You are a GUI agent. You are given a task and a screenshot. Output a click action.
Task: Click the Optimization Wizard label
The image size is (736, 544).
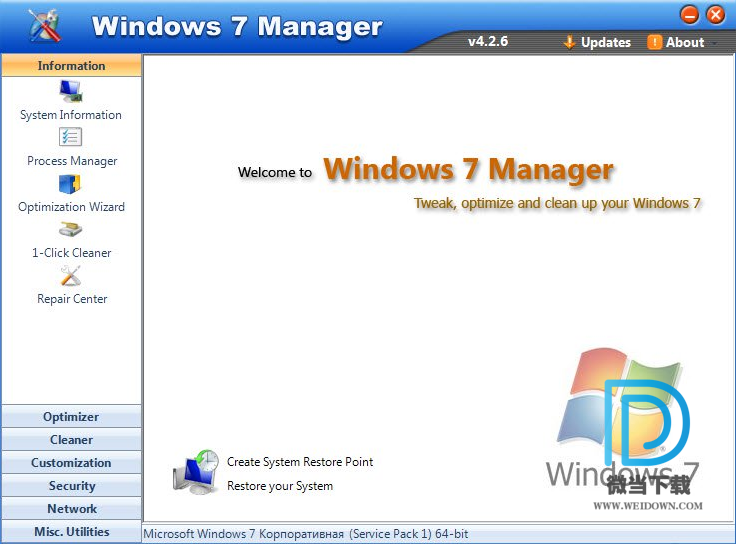[71, 207]
